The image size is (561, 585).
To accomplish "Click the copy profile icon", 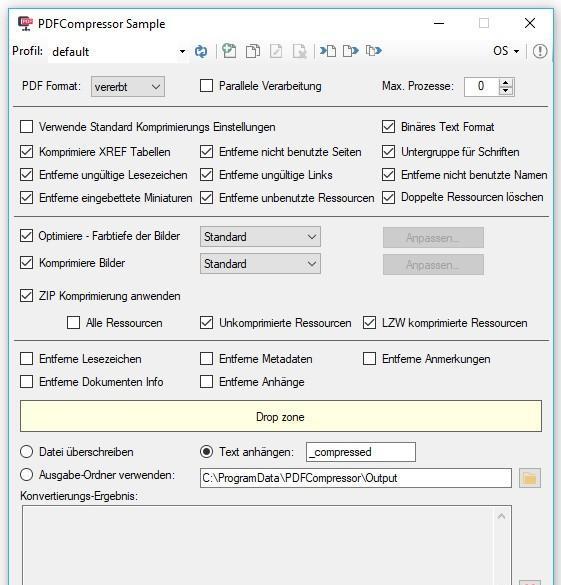I will (x=253, y=51).
